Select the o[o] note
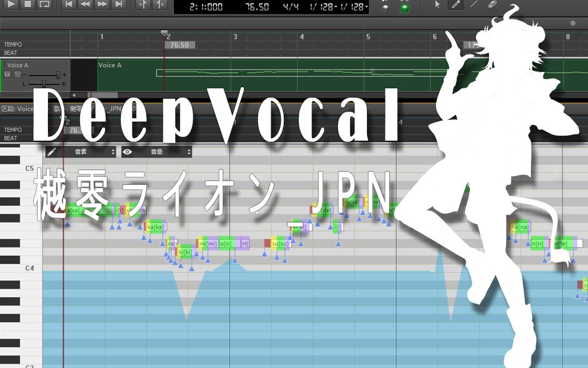The width and height of the screenshot is (588, 368). (x=229, y=244)
